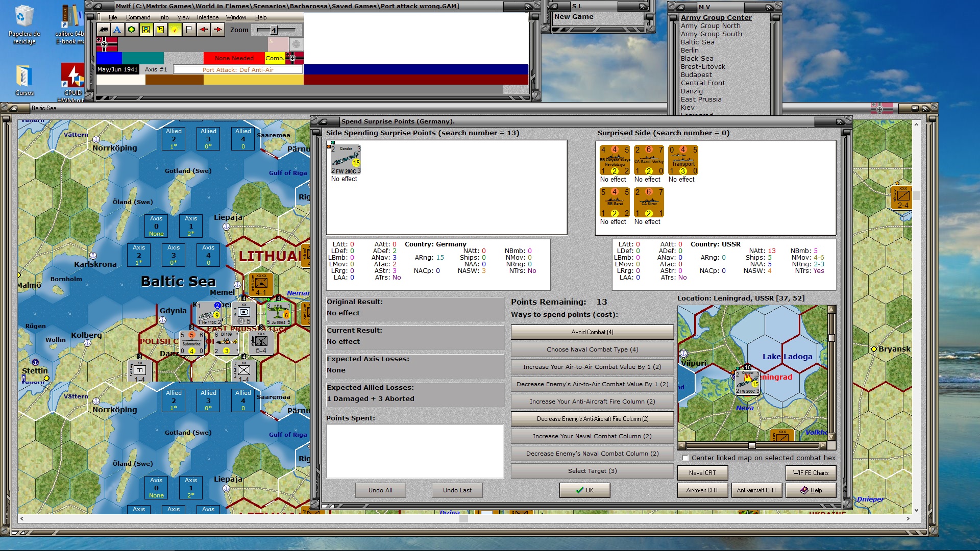Select the CA Maxim Gorkiy ship counter
980x551 pixels.
click(648, 160)
